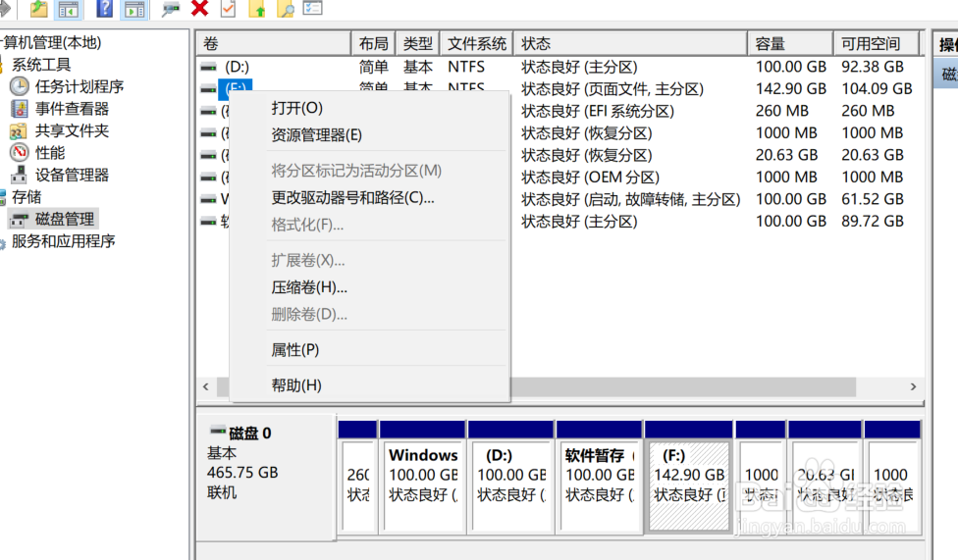
Task: Select 磁盘管理 in the console tree
Action: point(65,220)
